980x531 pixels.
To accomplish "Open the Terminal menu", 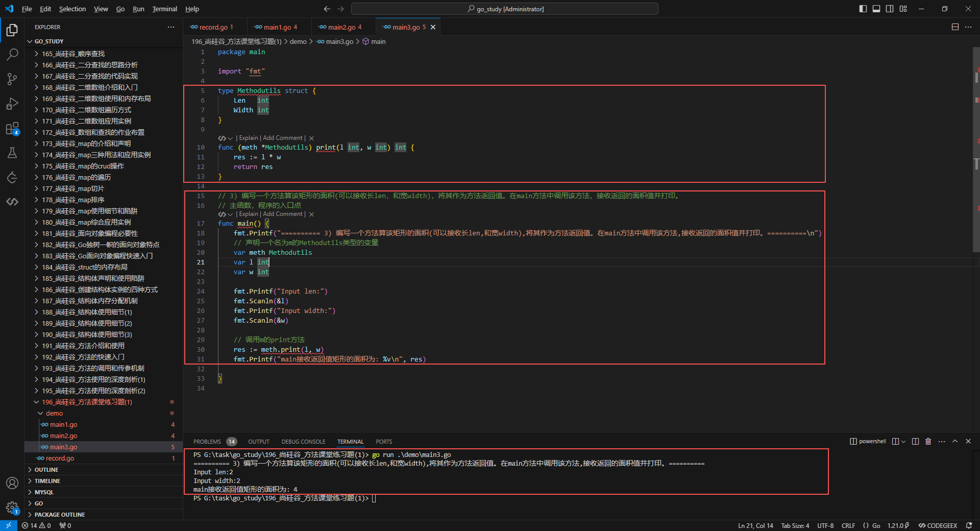I will click(164, 9).
